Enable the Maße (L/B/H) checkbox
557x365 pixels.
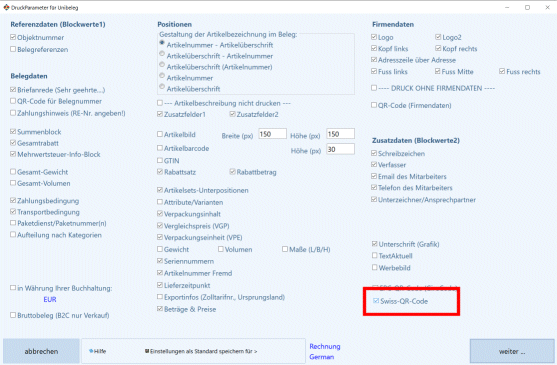click(x=285, y=249)
